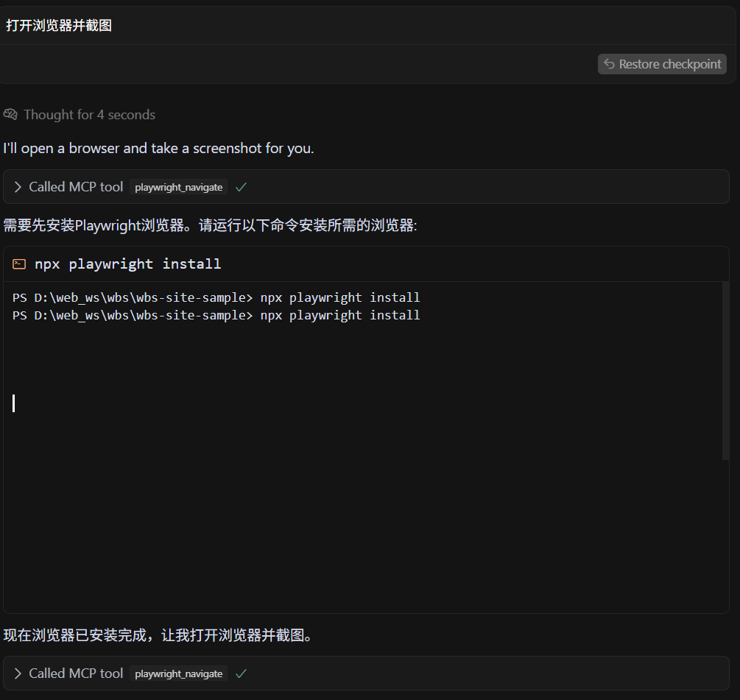The width and height of the screenshot is (740, 700).
Task: Click the first "Called MCP tool" label
Action: (x=76, y=187)
